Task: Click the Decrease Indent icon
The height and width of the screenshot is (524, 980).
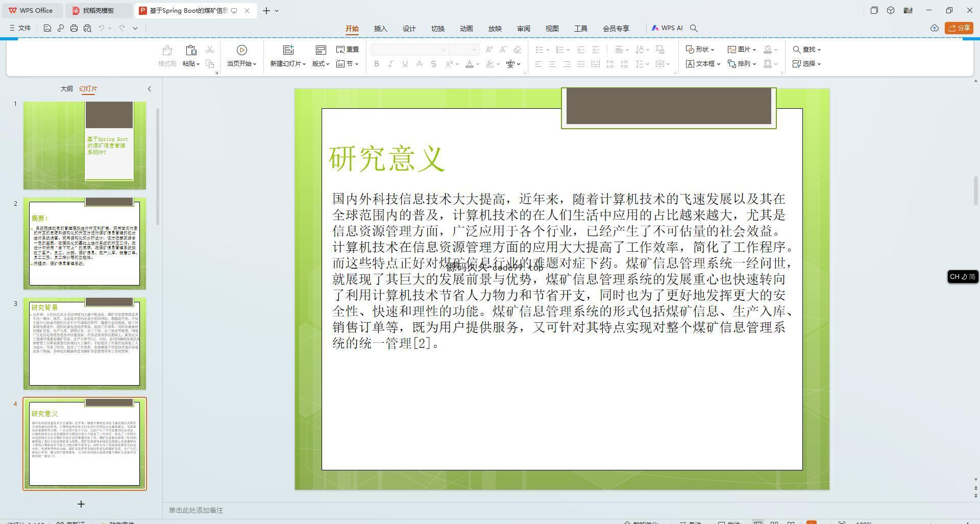Action: click(581, 50)
